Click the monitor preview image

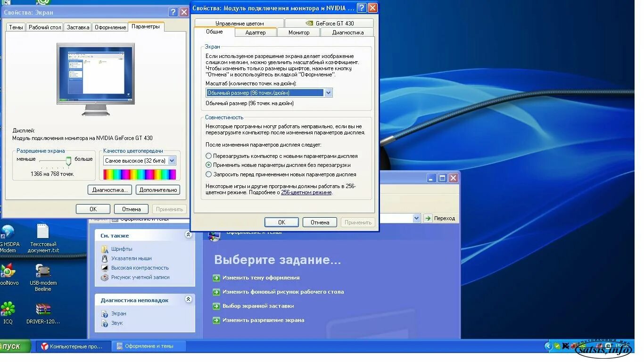(96, 79)
